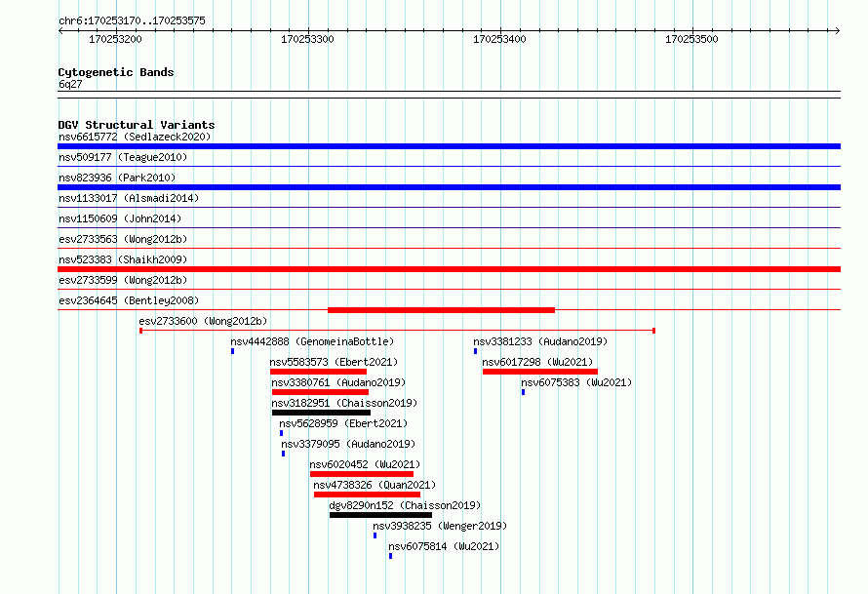Click the nsv3380761 (Audano2019) label
The width and height of the screenshot is (868, 594).
pyautogui.click(x=338, y=382)
